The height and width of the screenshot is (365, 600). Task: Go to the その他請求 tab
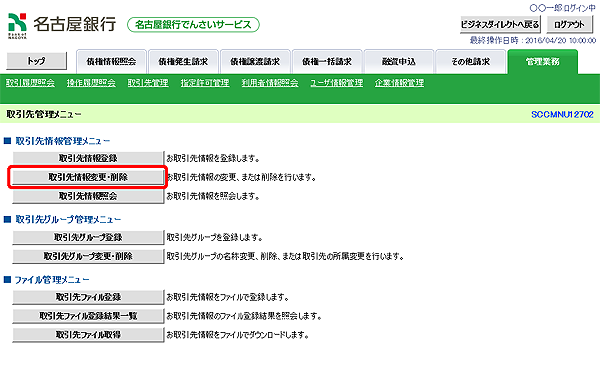(x=471, y=62)
